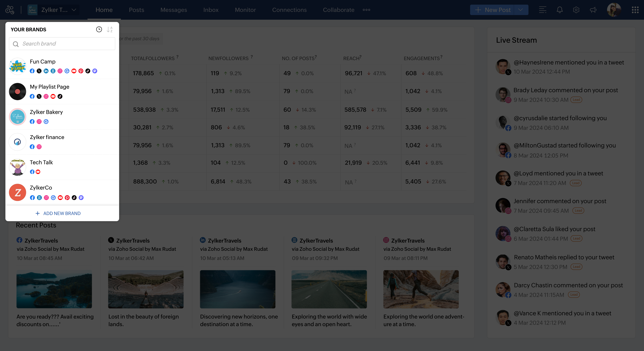Open the more options ellipsis menu
Screen dimensions: 644x351
pos(366,10)
